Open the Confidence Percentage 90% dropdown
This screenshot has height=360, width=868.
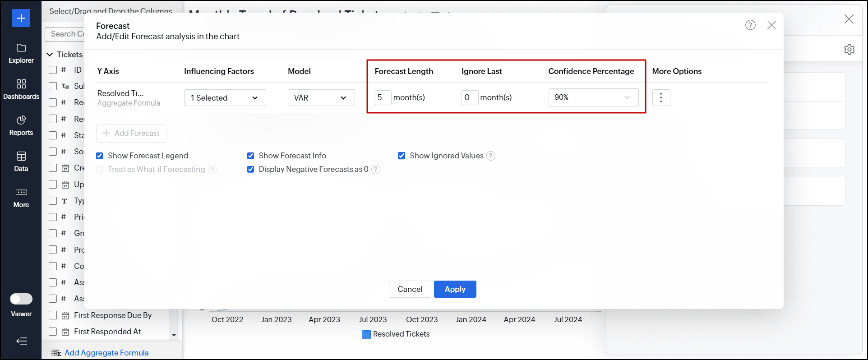(x=593, y=97)
